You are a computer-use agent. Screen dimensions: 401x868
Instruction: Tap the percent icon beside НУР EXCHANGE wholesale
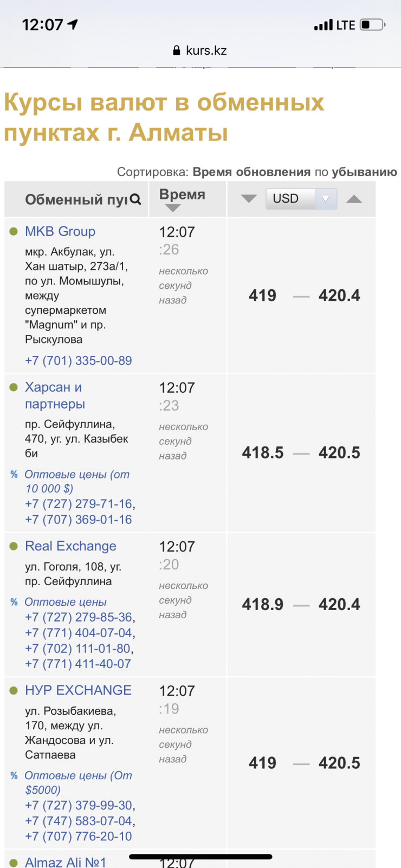click(14, 775)
